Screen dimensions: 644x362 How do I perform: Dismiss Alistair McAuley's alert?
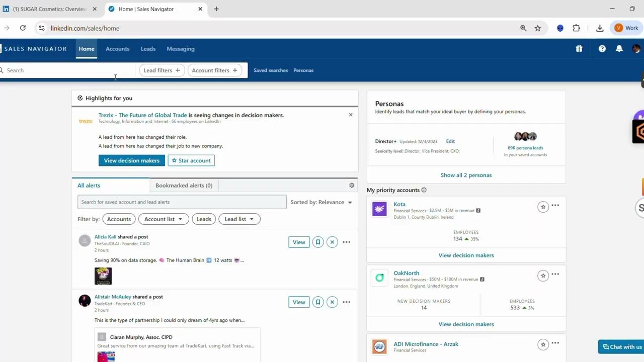click(332, 302)
